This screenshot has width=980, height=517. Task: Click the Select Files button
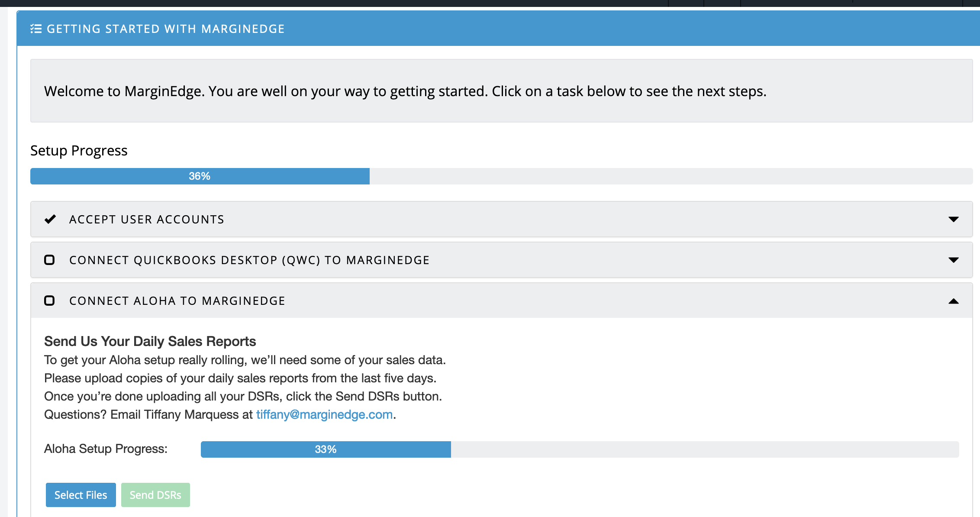point(81,495)
